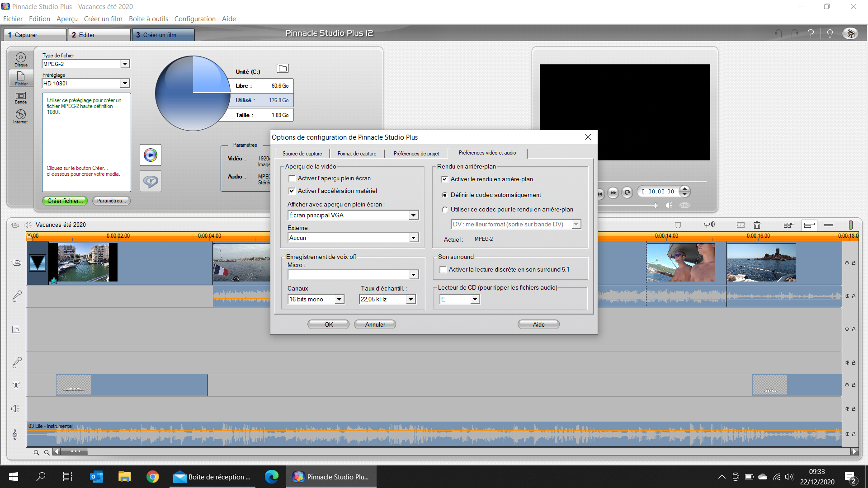Click the title track T icon
This screenshot has width=868, height=488.
pyautogui.click(x=16, y=385)
